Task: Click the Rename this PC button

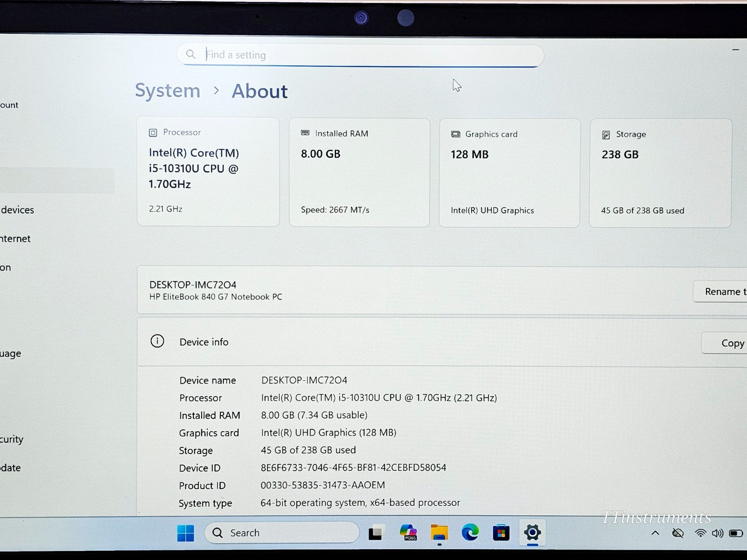Action: (720, 292)
